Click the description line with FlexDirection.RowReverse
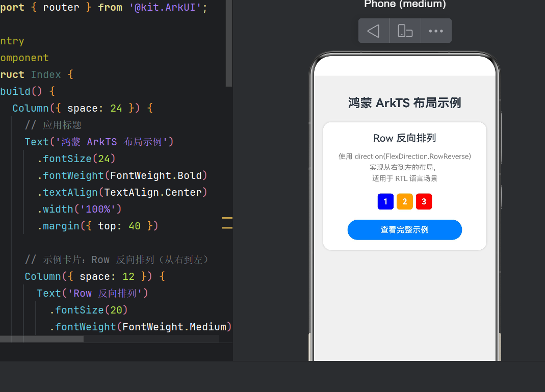This screenshot has width=545, height=392. click(405, 156)
